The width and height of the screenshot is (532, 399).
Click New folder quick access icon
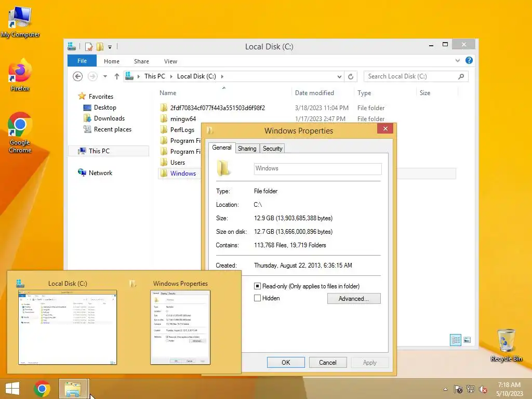100,47
